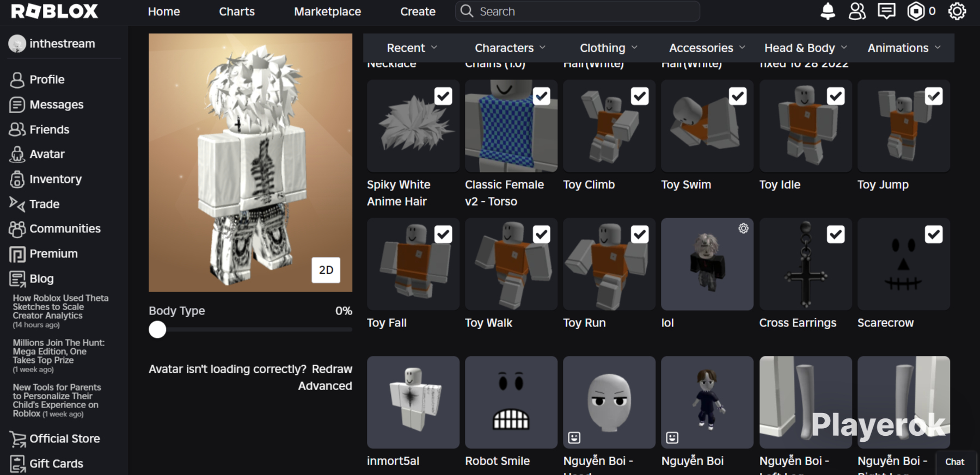
Task: Expand the Clothing dropdown
Action: coord(608,48)
